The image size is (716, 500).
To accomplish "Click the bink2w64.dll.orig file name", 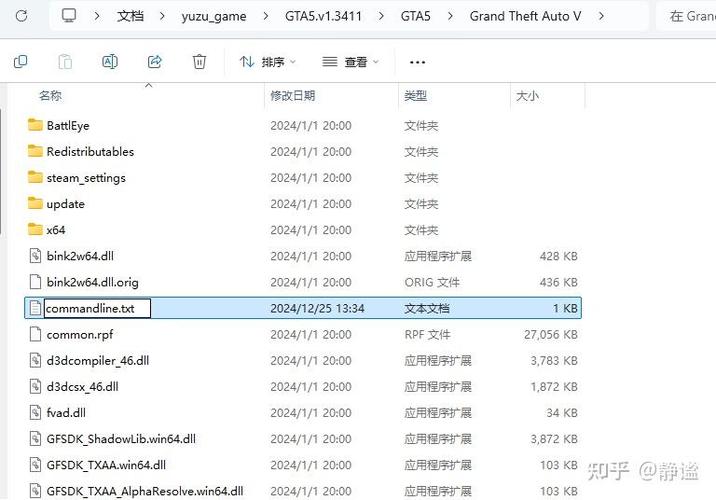I will click(x=93, y=282).
